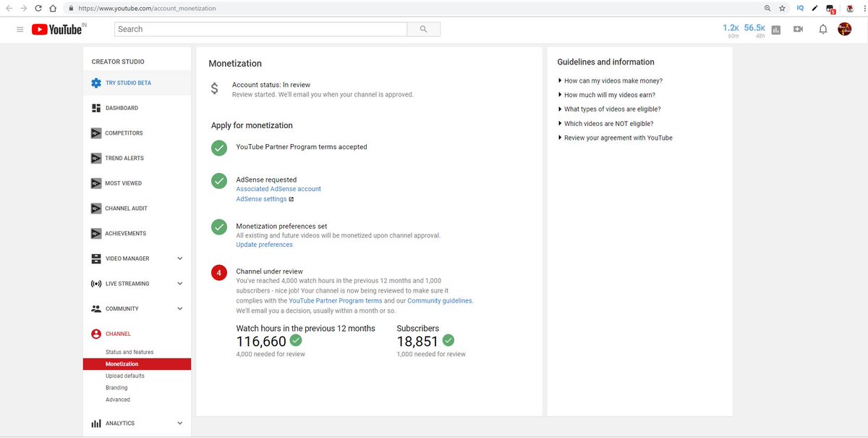Viewport: 868px width, 438px height.
Task: Open Status and features submenu item
Action: point(129,352)
